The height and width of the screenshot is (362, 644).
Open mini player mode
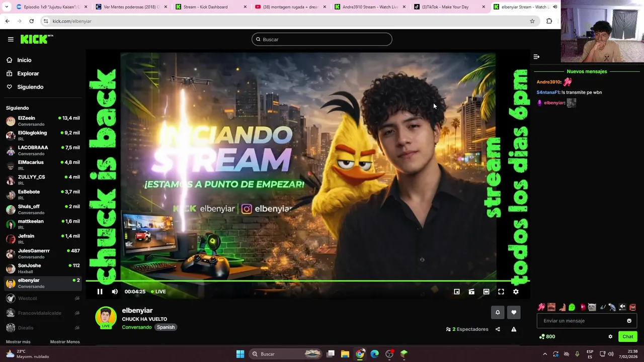[457, 292]
